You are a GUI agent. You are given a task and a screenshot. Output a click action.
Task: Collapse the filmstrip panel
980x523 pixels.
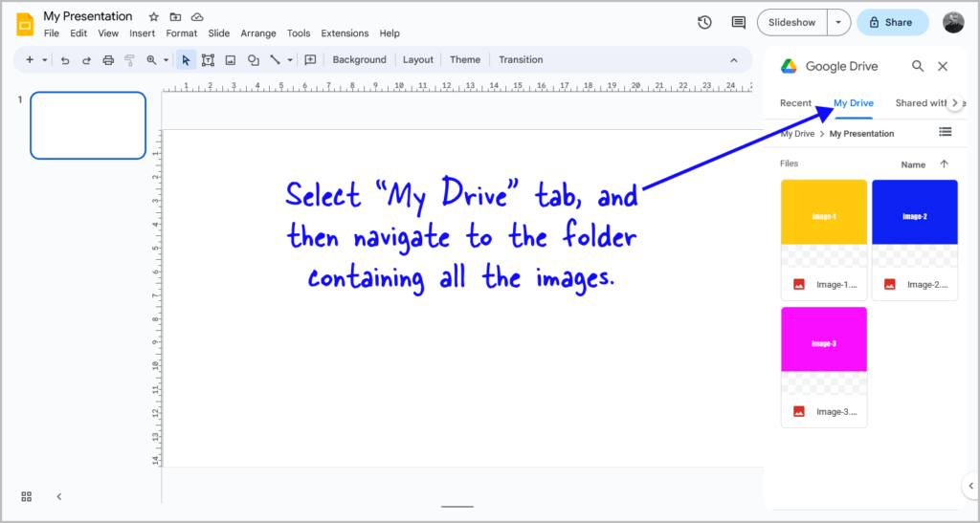[59, 497]
